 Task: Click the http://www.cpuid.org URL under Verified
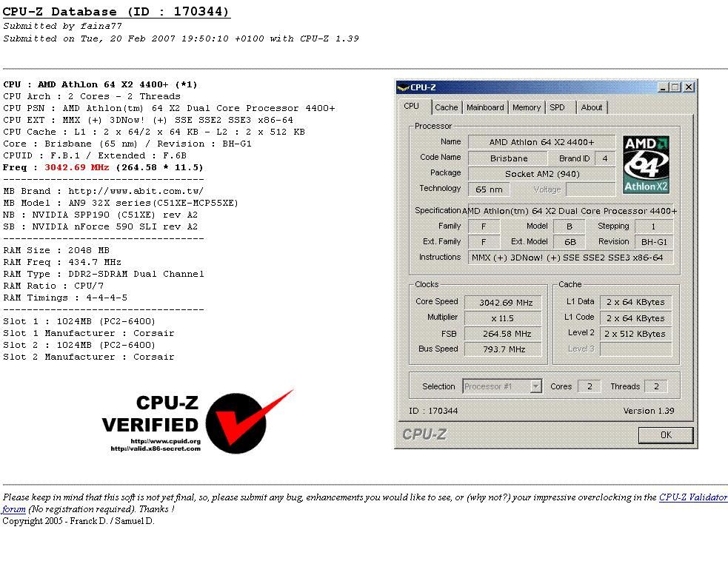(165, 441)
